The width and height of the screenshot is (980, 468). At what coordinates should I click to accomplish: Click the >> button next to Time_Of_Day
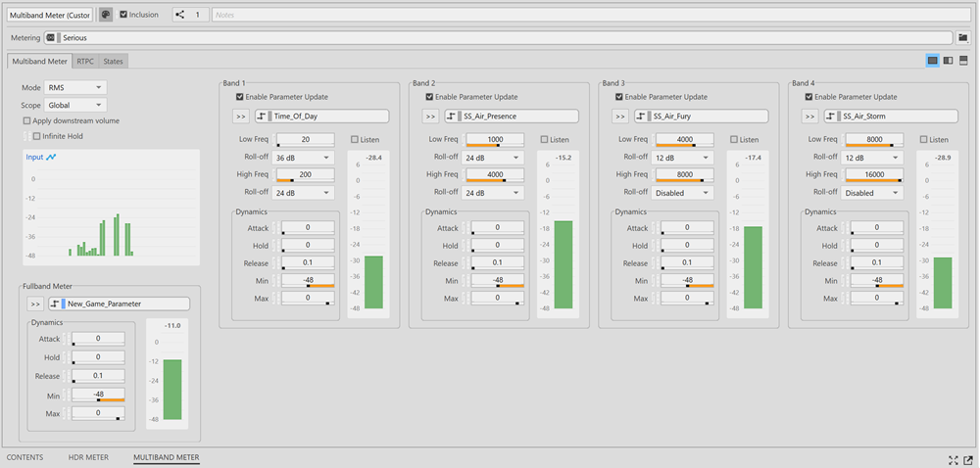(241, 117)
